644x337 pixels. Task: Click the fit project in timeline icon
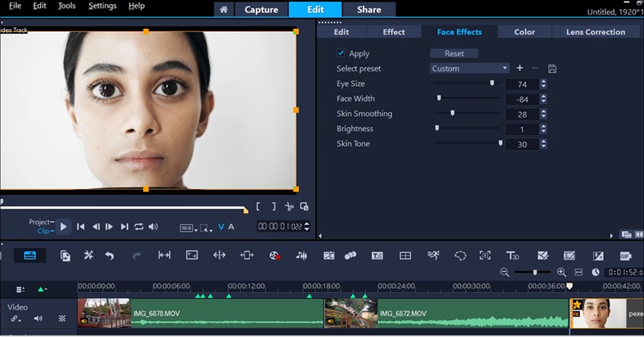click(x=578, y=272)
